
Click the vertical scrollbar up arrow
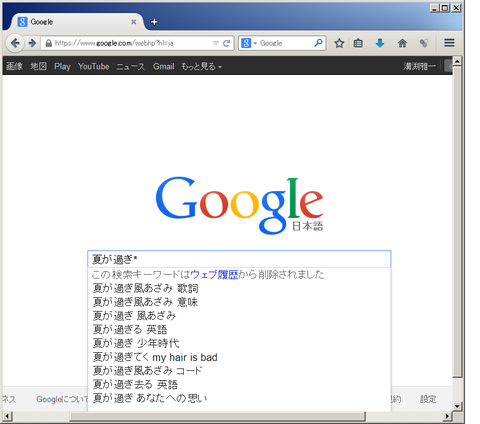tap(457, 61)
